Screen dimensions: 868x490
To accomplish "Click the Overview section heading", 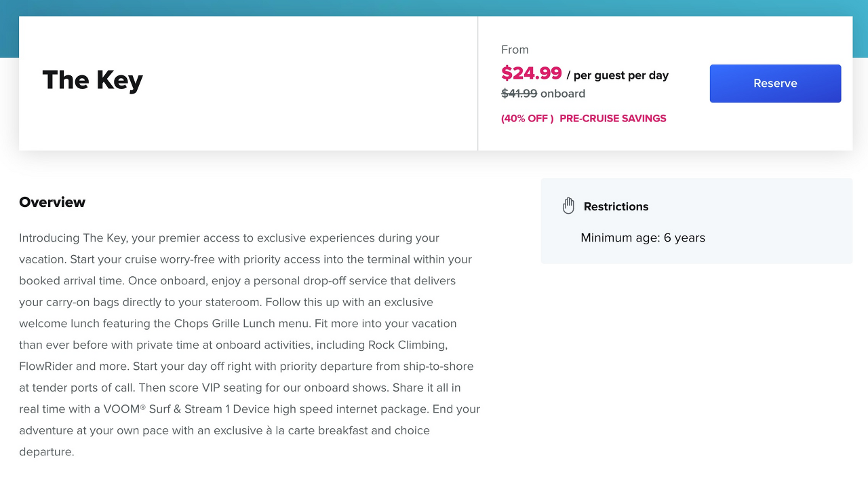I will (52, 202).
